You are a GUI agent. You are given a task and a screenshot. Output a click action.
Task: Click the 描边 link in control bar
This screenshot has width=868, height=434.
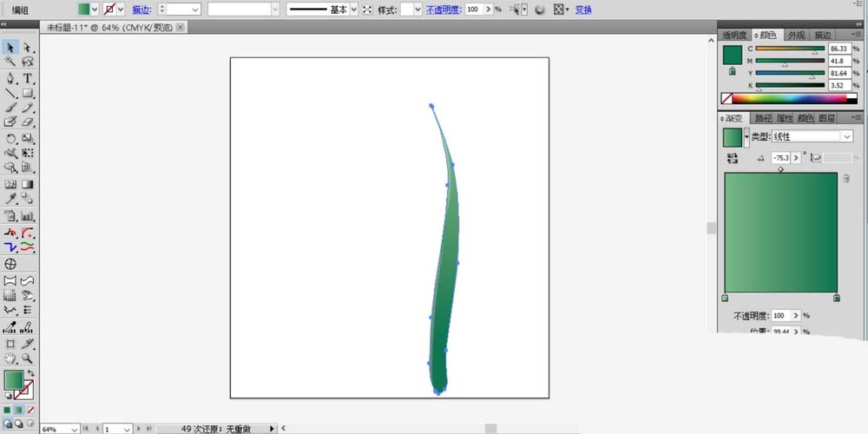tap(141, 10)
